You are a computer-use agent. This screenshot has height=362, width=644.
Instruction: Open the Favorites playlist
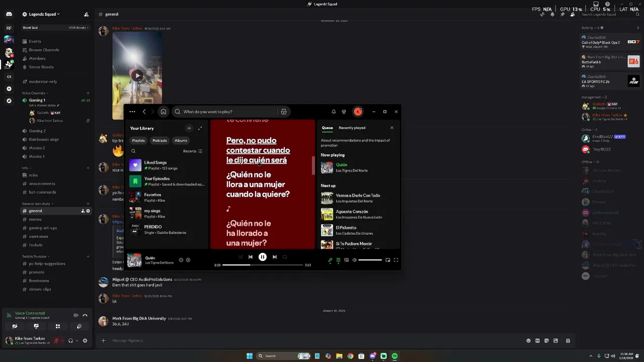coord(168,198)
